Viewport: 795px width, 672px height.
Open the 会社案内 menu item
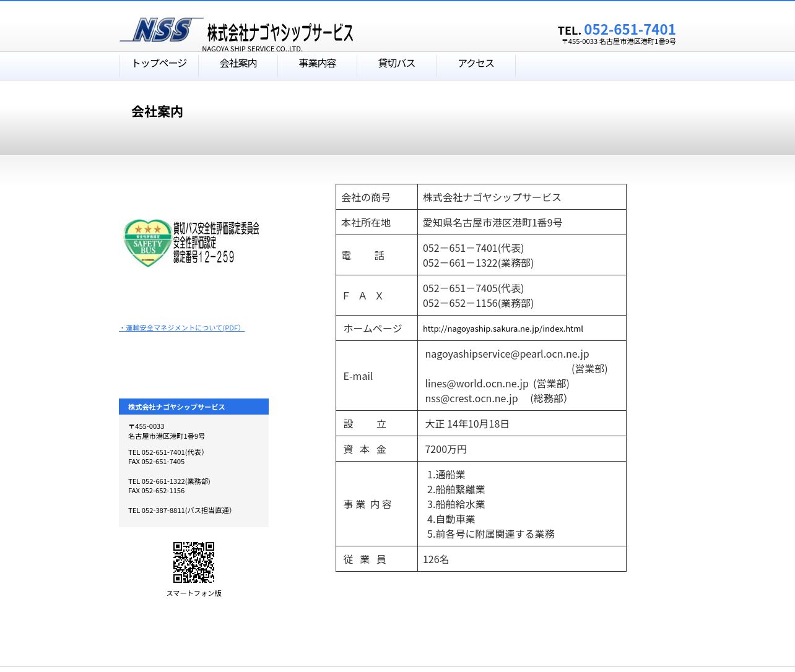(x=238, y=64)
